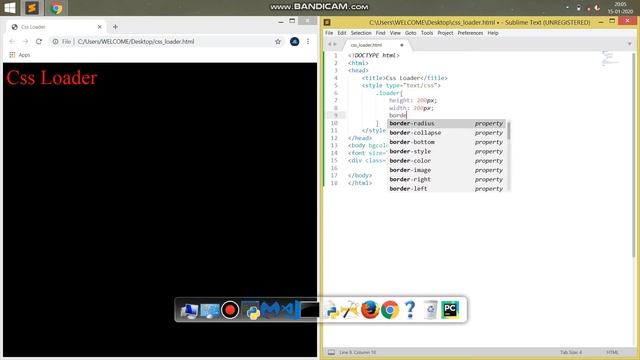Go to next tab arrow in Sublime
Image resolution: width=640 pixels, height=360 pixels.
336,44
